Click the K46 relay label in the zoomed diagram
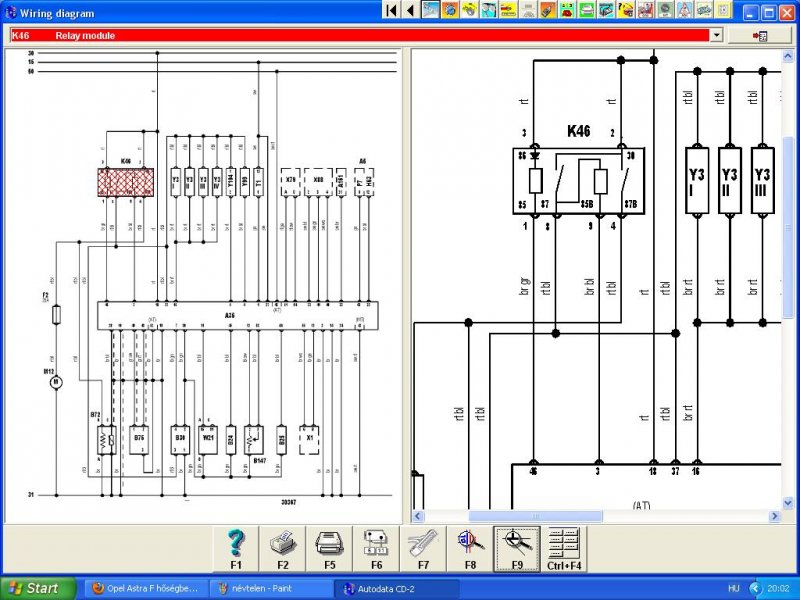Screen dimensions: 800x600 click(579, 131)
